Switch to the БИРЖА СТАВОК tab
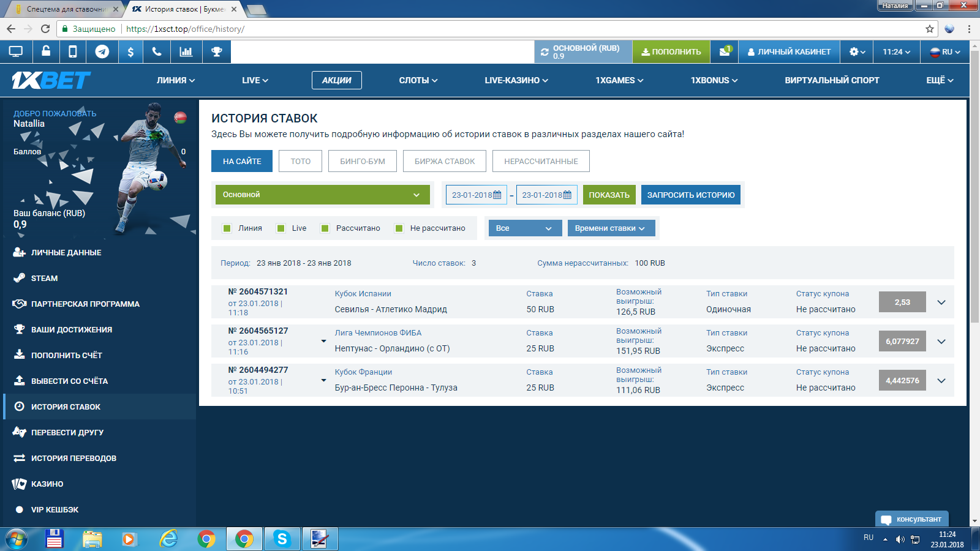Image resolution: width=980 pixels, height=551 pixels. [x=445, y=161]
